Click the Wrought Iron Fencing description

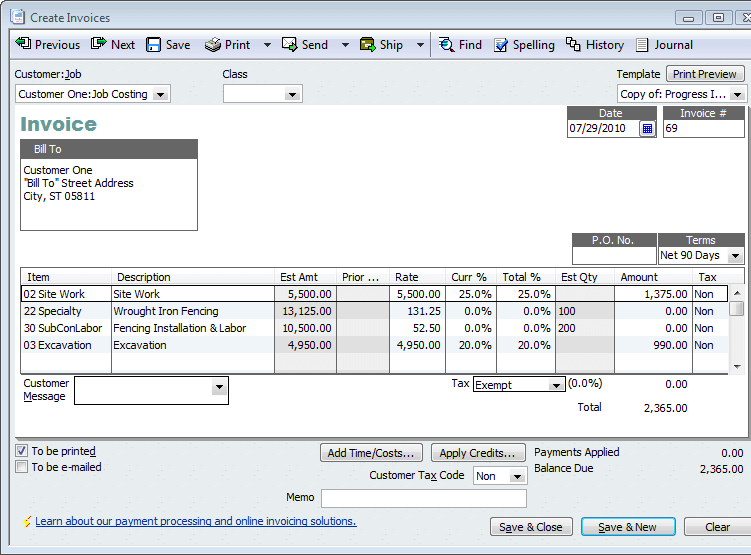pos(166,311)
